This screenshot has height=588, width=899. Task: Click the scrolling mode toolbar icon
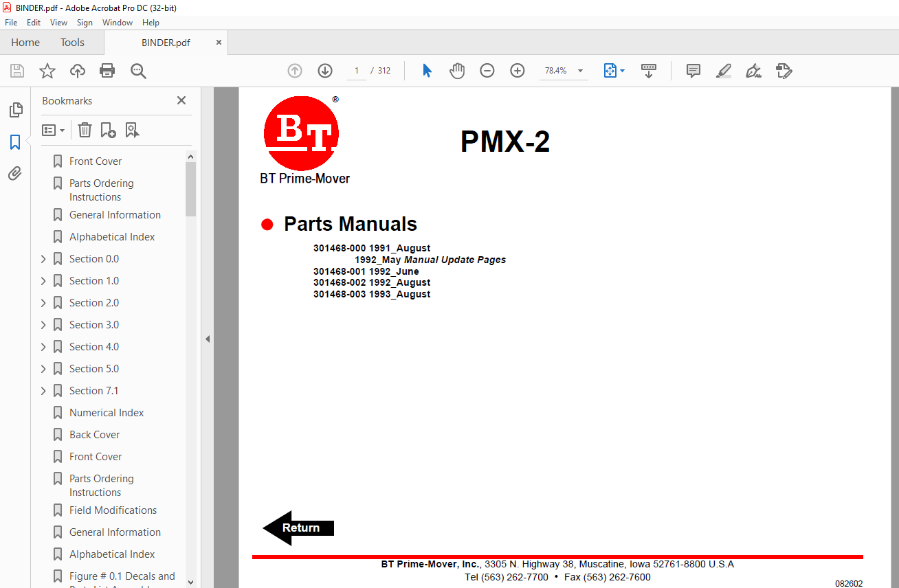click(x=649, y=71)
